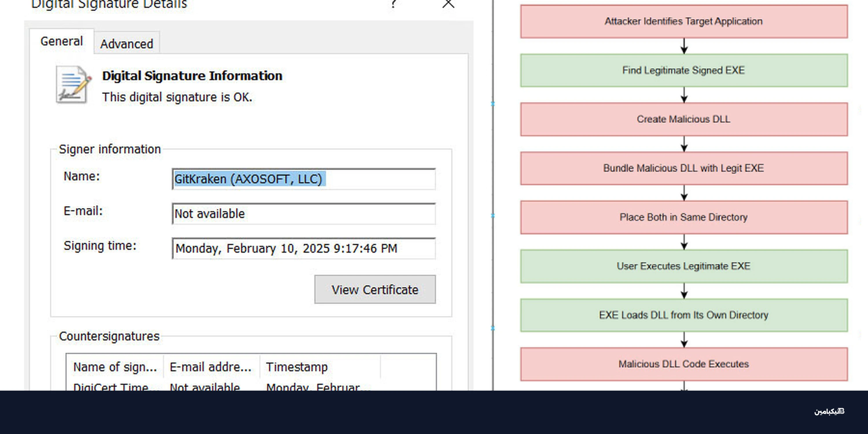Click the E-mail address column header
Viewport: 868px width, 434px height.
(x=211, y=367)
